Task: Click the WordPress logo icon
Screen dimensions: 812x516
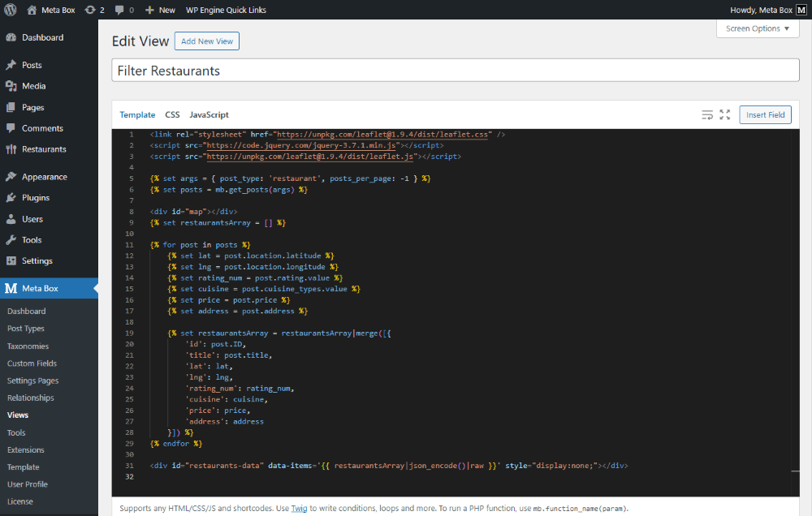Action: 11,10
